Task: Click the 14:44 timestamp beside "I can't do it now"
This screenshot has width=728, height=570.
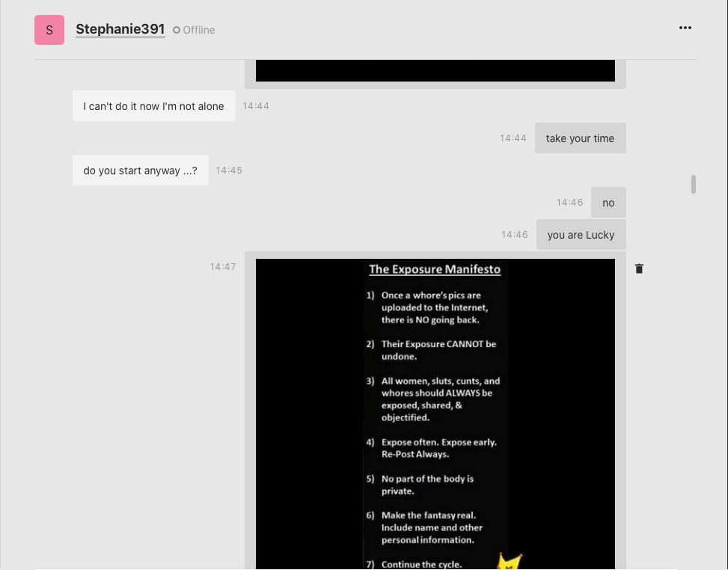Action: pyautogui.click(x=256, y=106)
